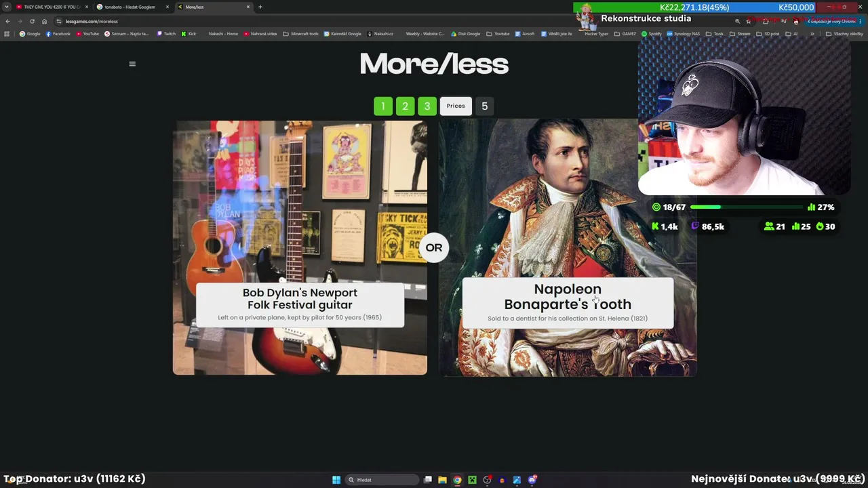
Task: Open the Google bookmark
Action: pos(30,34)
